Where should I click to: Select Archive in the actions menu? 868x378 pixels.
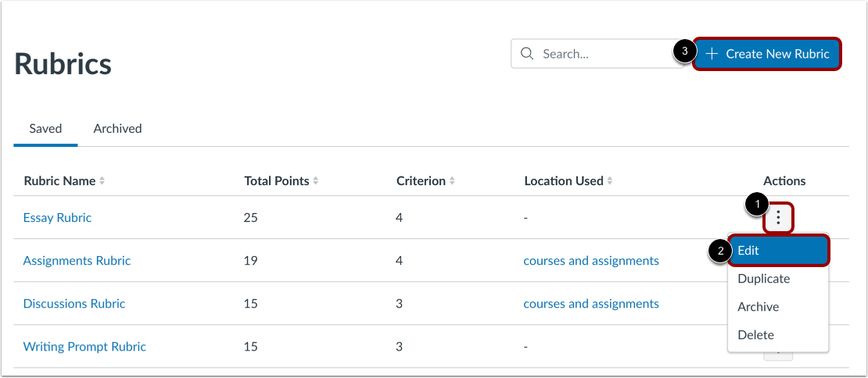[x=758, y=307]
